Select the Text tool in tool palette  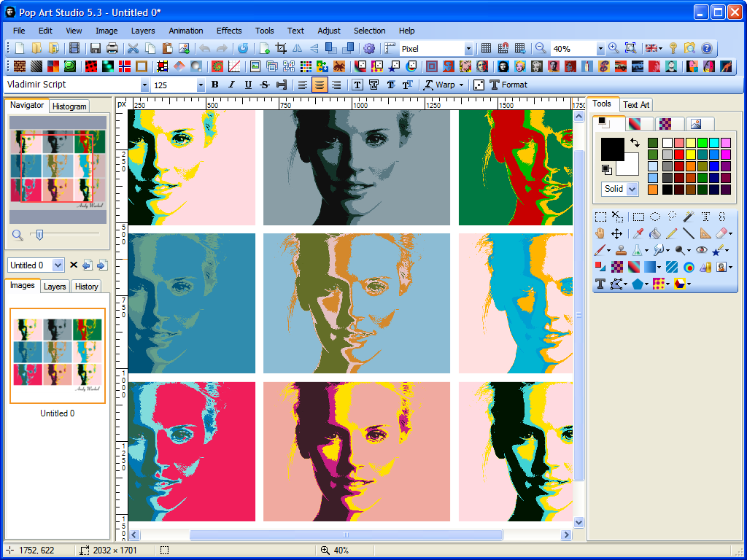tap(600, 284)
